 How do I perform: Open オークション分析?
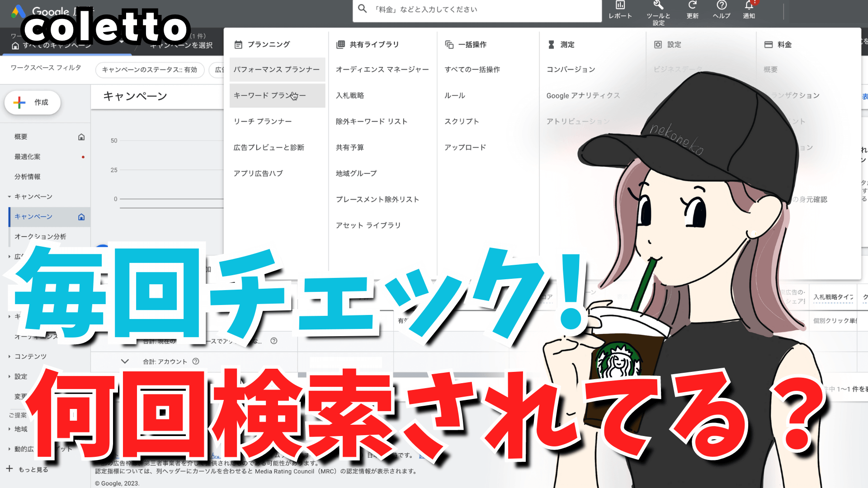tap(40, 237)
